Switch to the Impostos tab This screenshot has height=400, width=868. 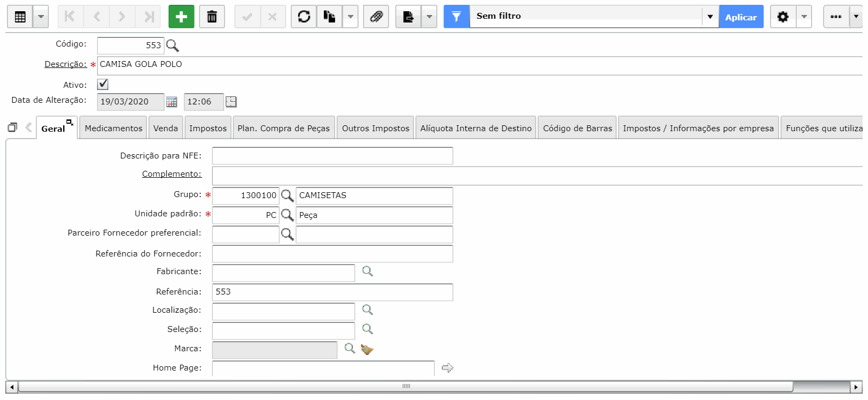tap(208, 128)
